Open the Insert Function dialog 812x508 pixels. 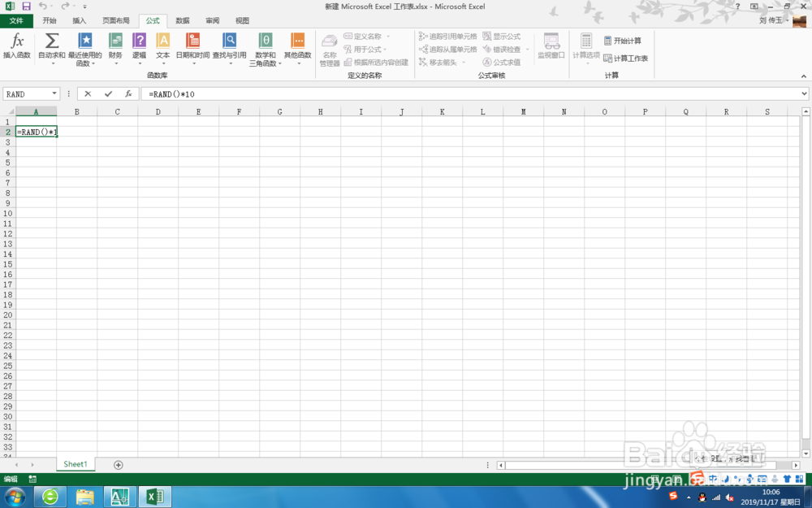click(x=18, y=46)
